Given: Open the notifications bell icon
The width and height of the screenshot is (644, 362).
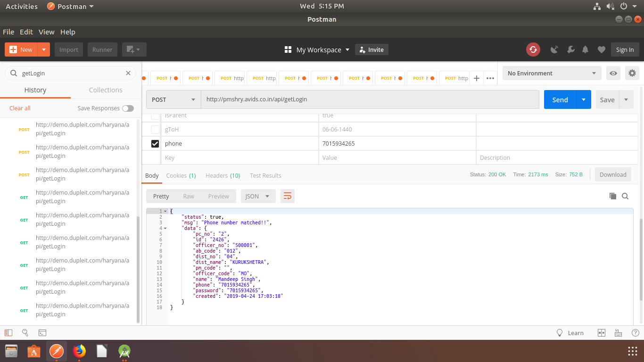Looking at the screenshot, I should click(x=586, y=49).
